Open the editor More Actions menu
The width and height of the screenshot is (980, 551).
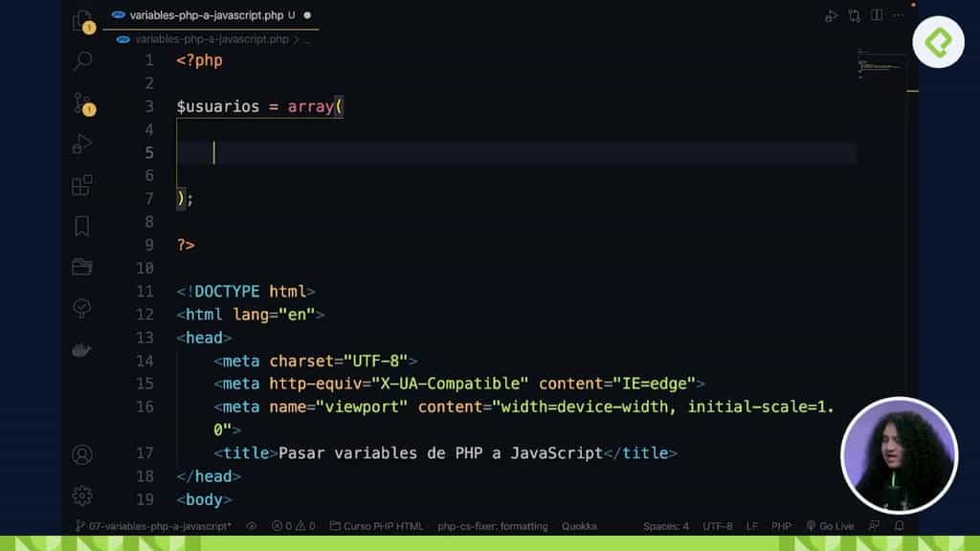(897, 15)
